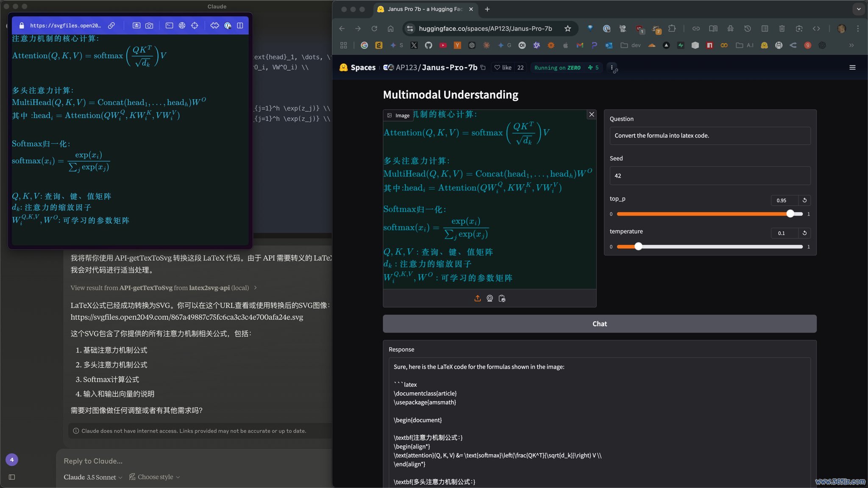
Task: Show more bookmarks with the double chevron
Action: coord(851,45)
